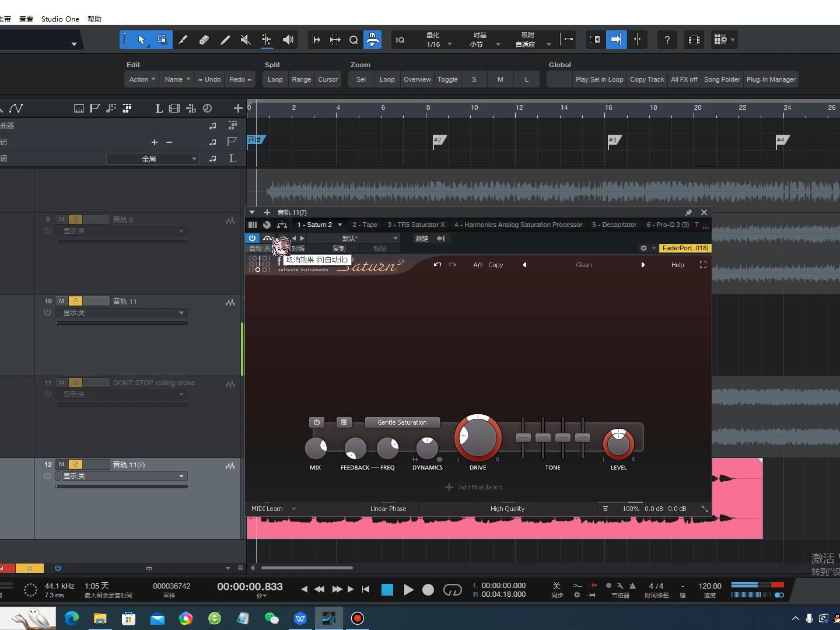This screenshot has height=630, width=840.
Task: Switch to 3 - TR5 Saturator X tab
Action: (x=416, y=225)
